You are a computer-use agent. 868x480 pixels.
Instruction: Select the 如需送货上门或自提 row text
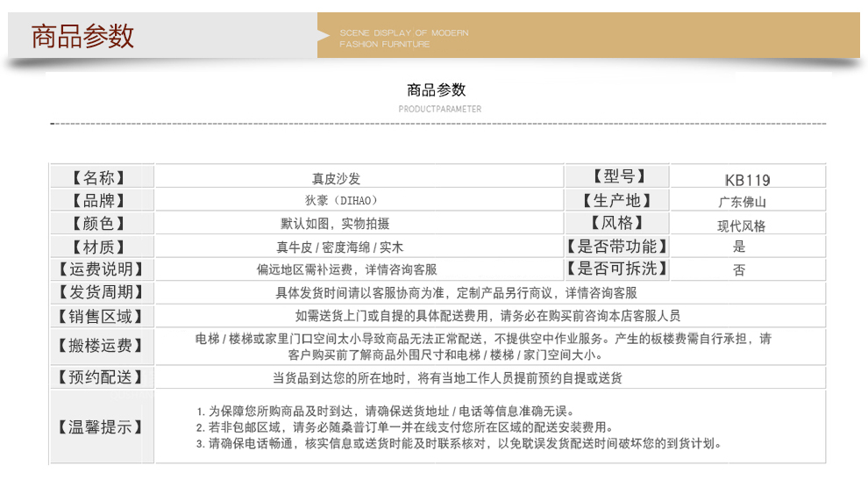coord(487,316)
